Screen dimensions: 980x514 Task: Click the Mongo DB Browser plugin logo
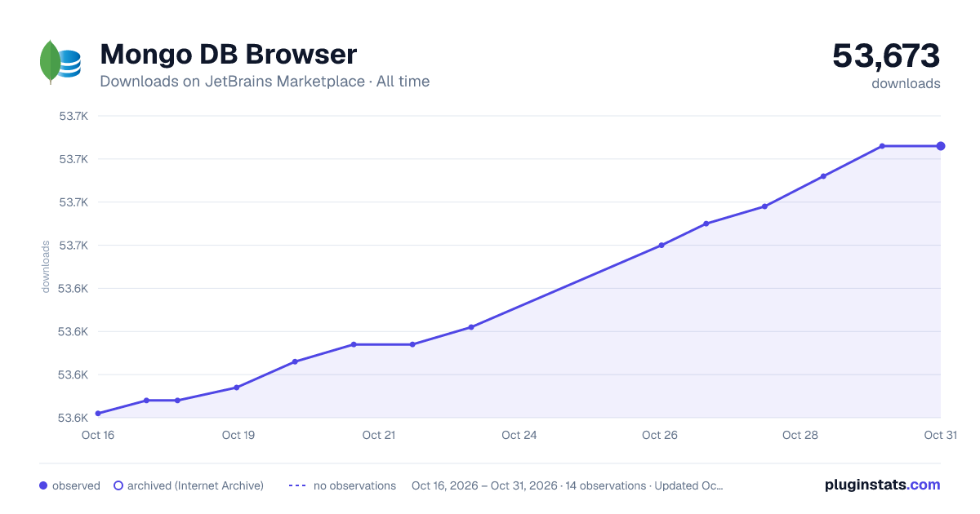[x=60, y=62]
